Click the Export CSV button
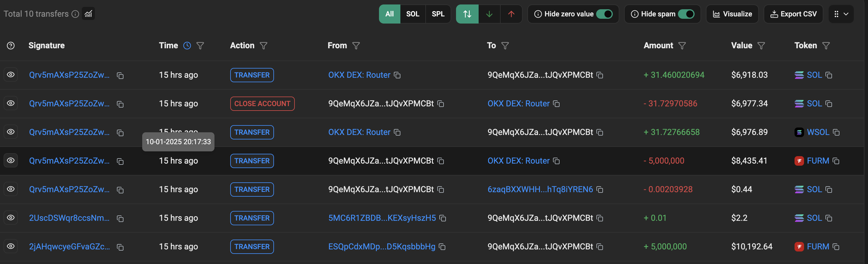 793,14
